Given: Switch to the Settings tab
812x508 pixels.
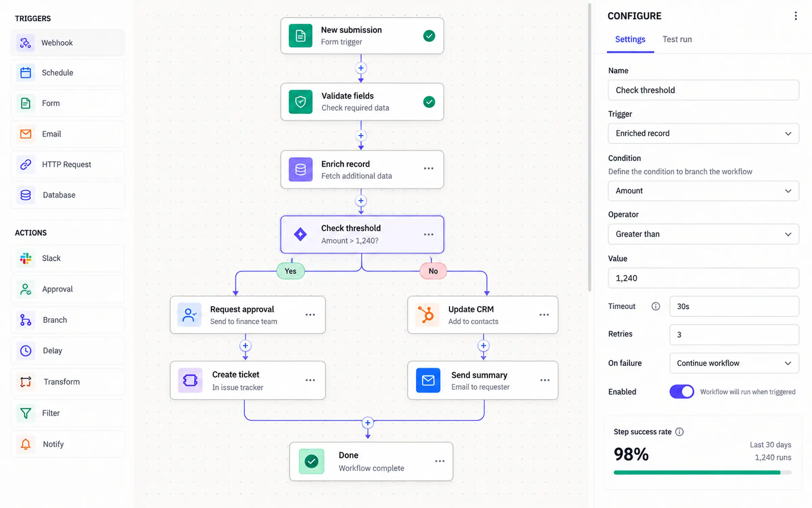Looking at the screenshot, I should [x=630, y=39].
